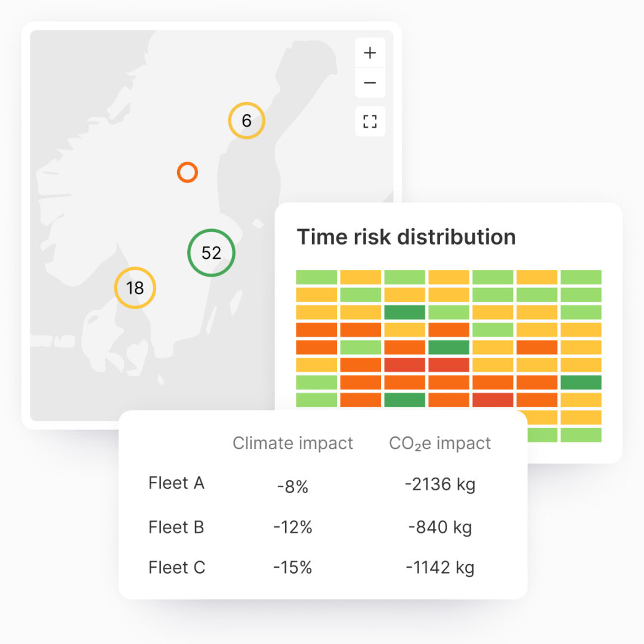The image size is (644, 644).
Task: Toggle fullscreen map view
Action: coord(370,122)
